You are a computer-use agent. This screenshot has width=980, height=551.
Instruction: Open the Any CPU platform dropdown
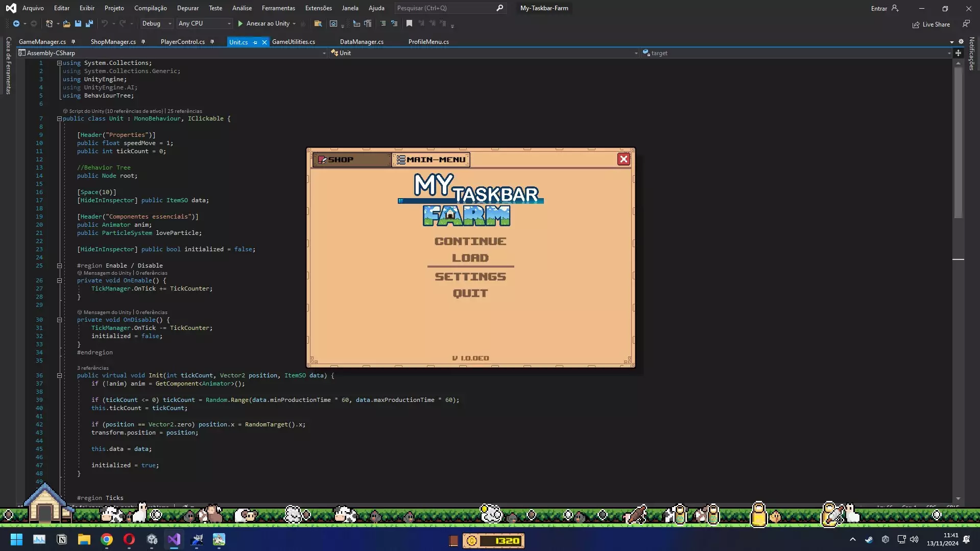tap(204, 23)
